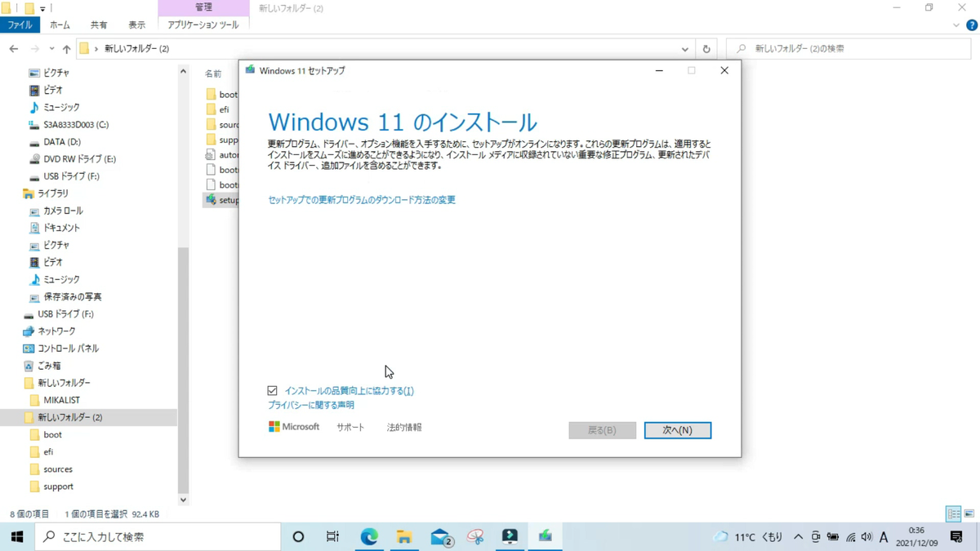This screenshot has height=551, width=980.
Task: Switch to details view layout icon
Action: [x=953, y=514]
